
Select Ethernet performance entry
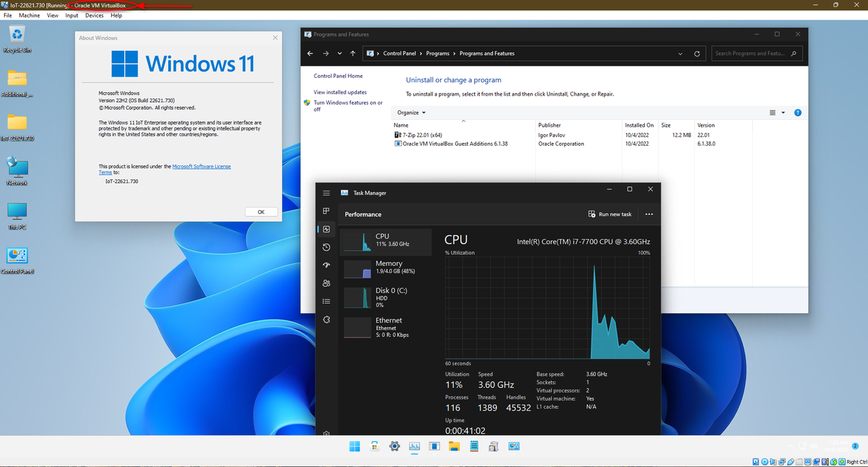click(x=386, y=327)
